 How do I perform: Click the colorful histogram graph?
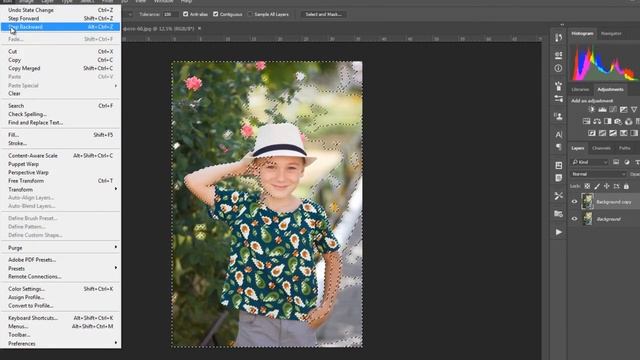[605, 62]
